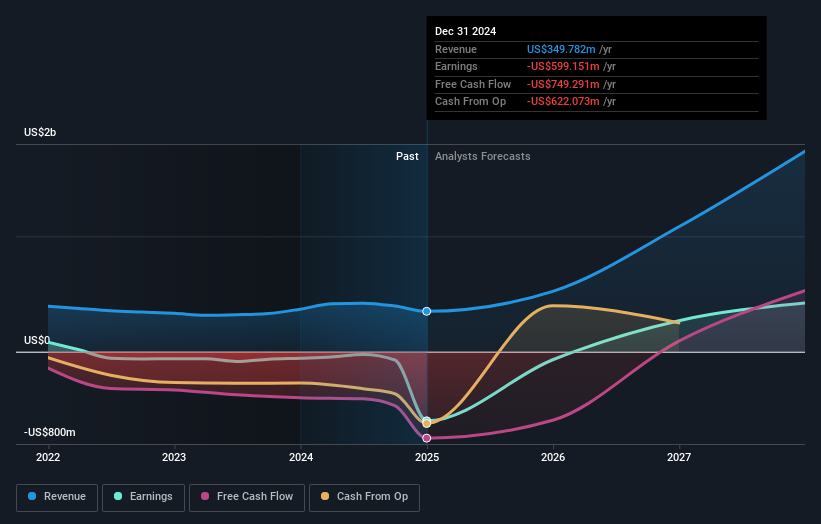Click the -US$599.151m earnings value
Screen dimensions: 821x524
(563, 66)
